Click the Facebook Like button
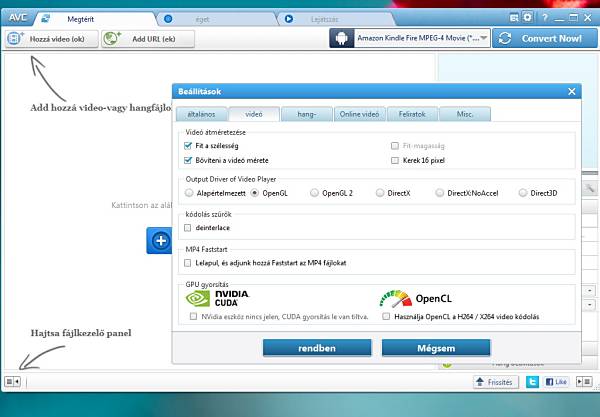The image size is (600, 417). 556,382
